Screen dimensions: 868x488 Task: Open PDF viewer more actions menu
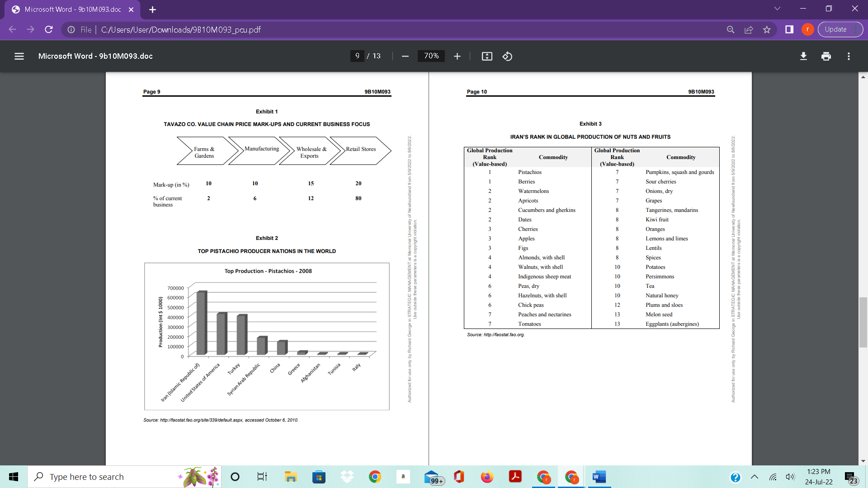tap(849, 56)
